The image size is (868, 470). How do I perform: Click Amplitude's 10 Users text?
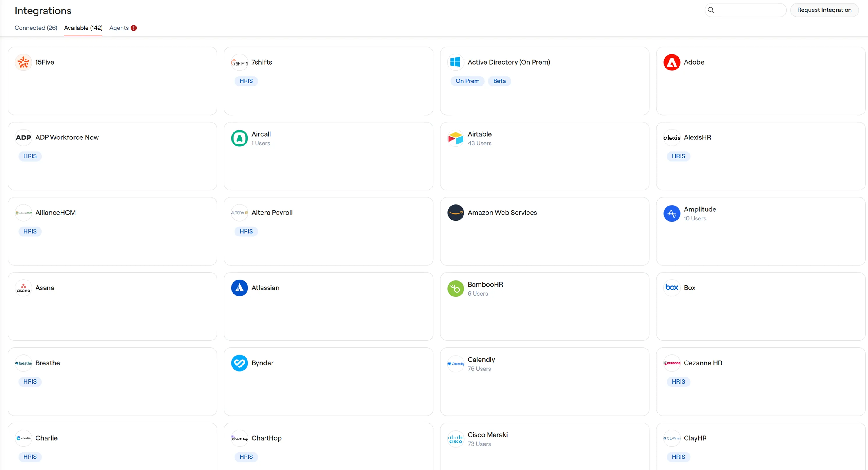(695, 218)
